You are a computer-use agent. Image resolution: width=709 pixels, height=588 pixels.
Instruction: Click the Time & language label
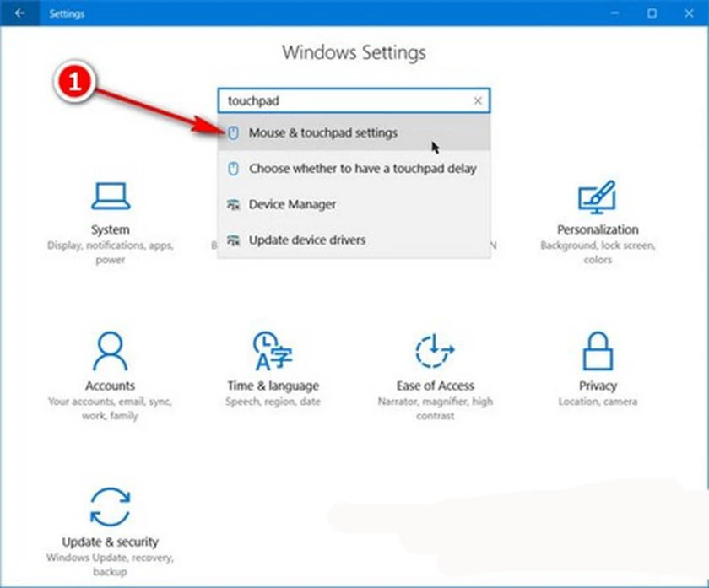tap(273, 386)
